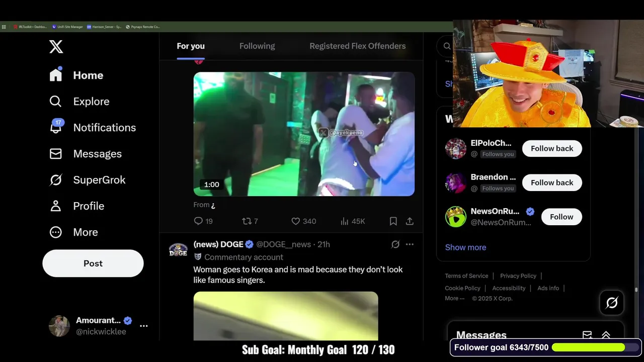Reply to video post with 19 comments

coord(203,221)
